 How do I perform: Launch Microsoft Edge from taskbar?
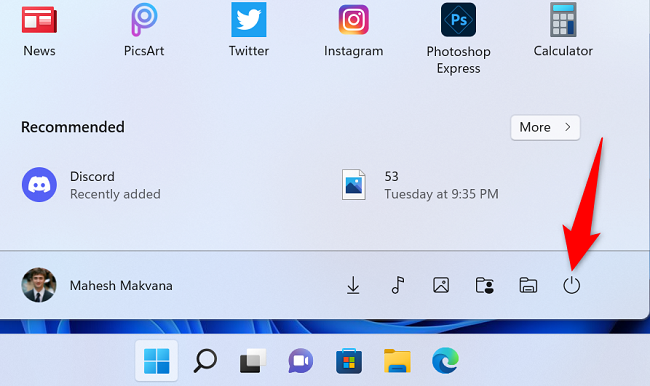tap(445, 361)
